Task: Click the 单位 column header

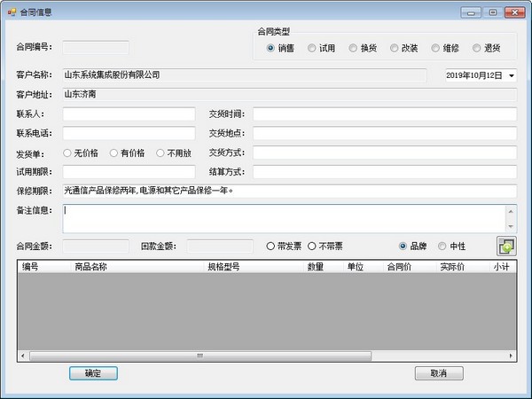Action: pos(363,267)
